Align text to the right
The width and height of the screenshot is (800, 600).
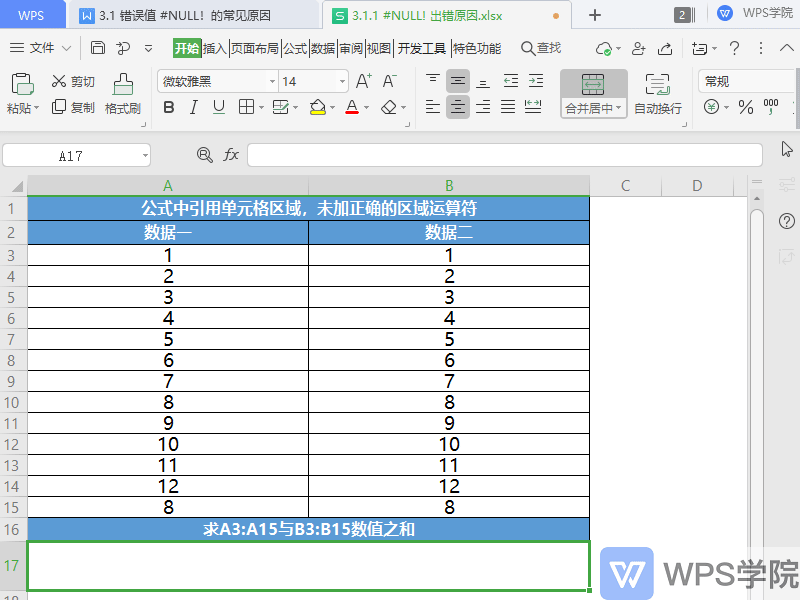click(483, 107)
